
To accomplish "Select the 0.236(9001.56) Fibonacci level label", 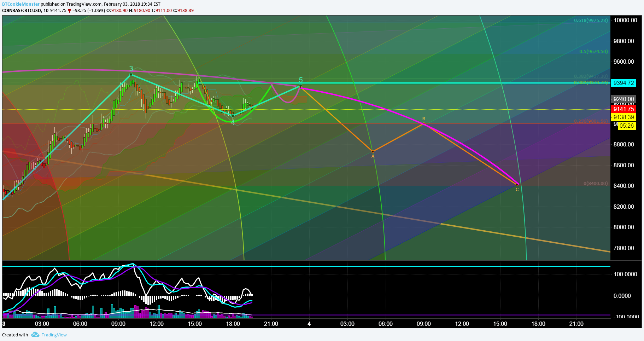I will point(591,121).
